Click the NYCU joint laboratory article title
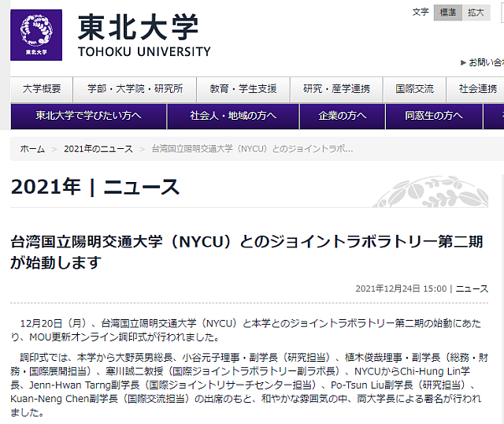This screenshot has height=424, width=504. pyautogui.click(x=246, y=252)
